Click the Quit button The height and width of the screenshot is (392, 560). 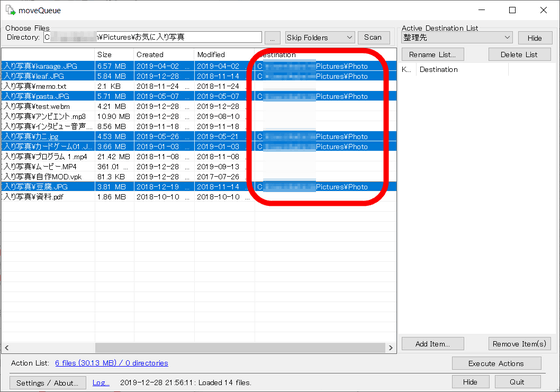pyautogui.click(x=517, y=382)
